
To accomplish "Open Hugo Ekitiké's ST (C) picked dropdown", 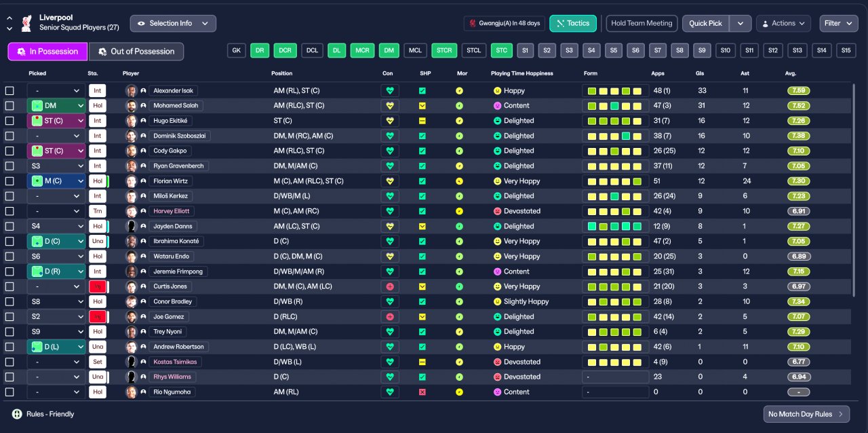I will 56,121.
